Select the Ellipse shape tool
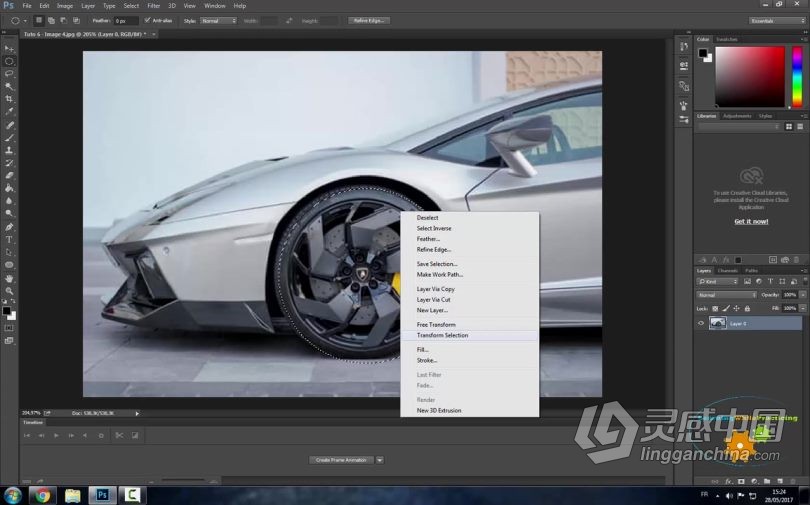 click(9, 265)
